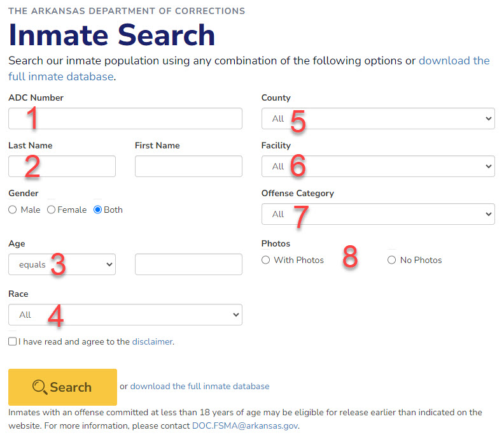Select the With Photos radio option
This screenshot has height=435, width=504.
[x=265, y=260]
